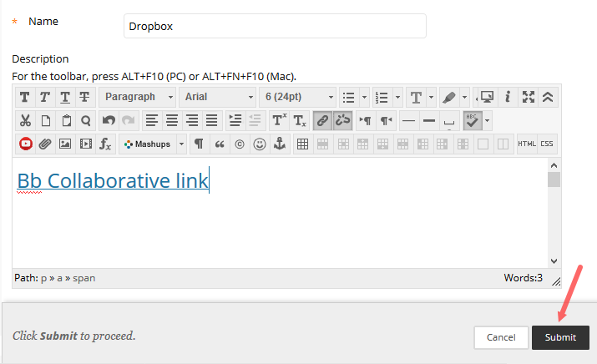Insert an emoticon smiley
Image resolution: width=597 pixels, height=364 pixels.
point(260,144)
